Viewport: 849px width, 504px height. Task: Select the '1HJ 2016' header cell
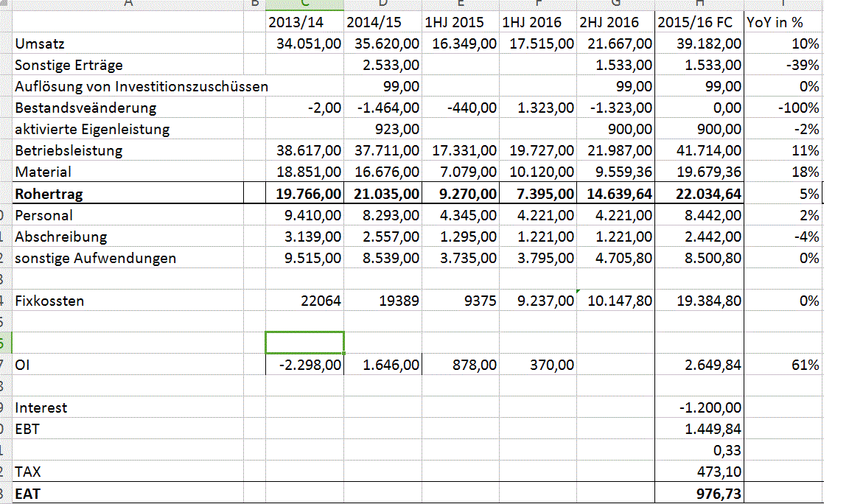click(538, 22)
